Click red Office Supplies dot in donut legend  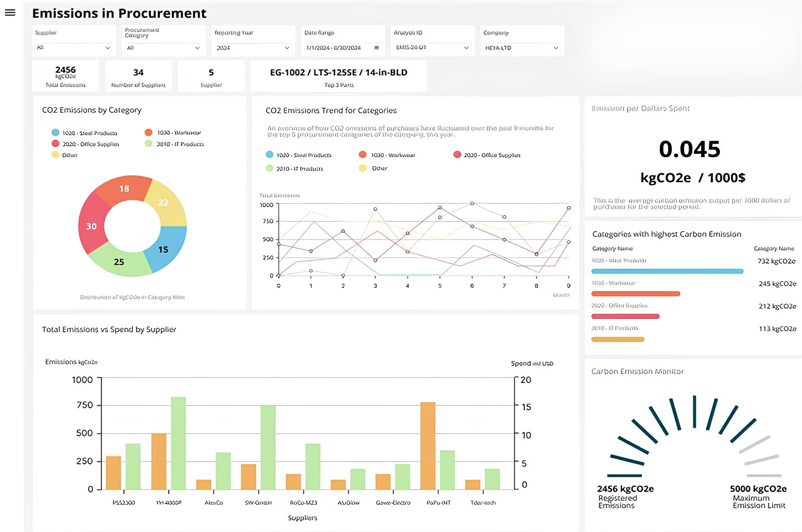(x=55, y=144)
